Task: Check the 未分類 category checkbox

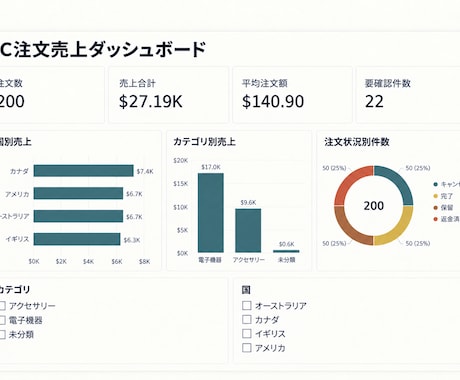Action: pyautogui.click(x=2, y=334)
